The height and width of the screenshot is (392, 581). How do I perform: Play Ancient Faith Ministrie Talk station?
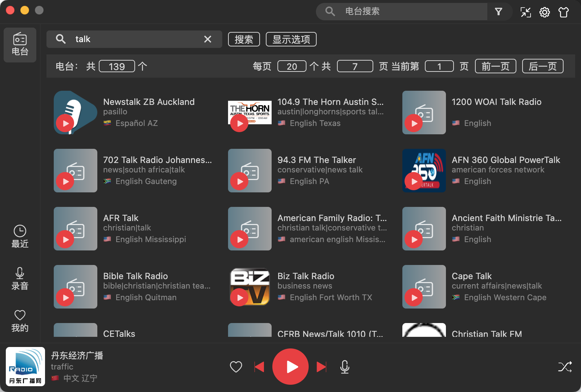pyautogui.click(x=414, y=240)
